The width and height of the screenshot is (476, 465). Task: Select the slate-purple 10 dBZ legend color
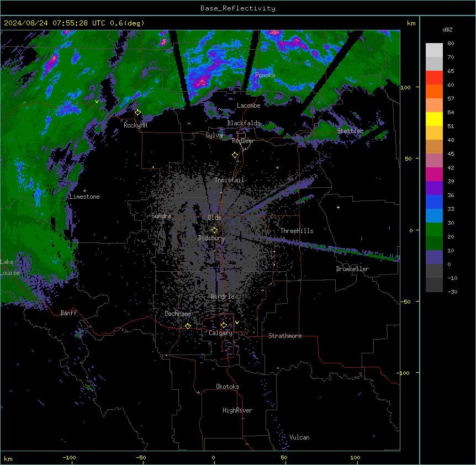[x=434, y=257]
